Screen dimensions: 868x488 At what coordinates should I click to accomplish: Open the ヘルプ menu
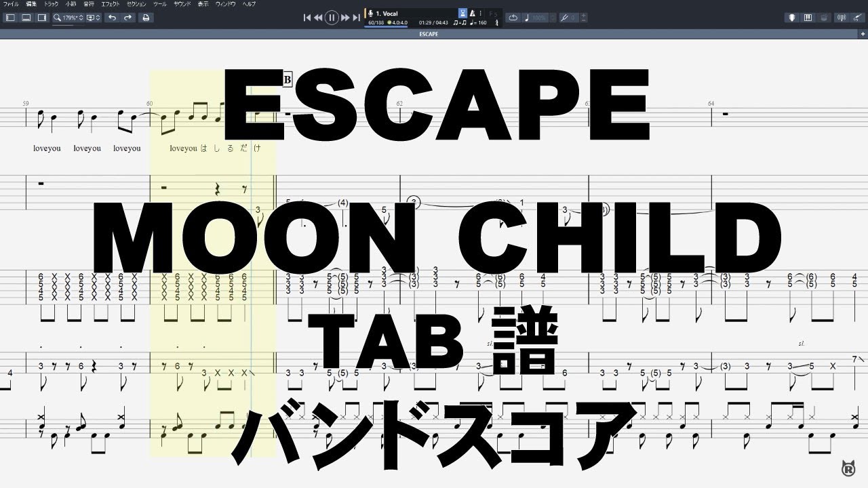click(x=250, y=4)
